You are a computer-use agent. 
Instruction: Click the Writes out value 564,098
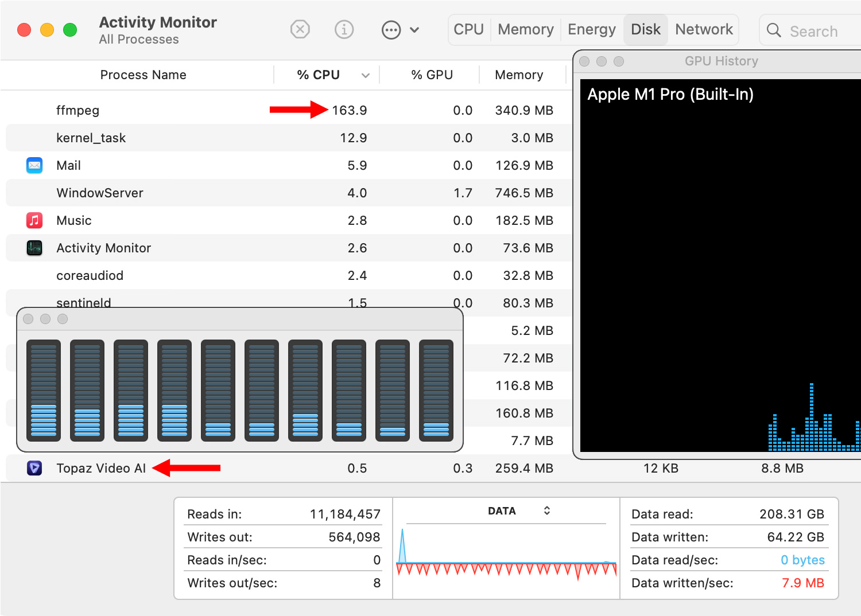click(354, 537)
